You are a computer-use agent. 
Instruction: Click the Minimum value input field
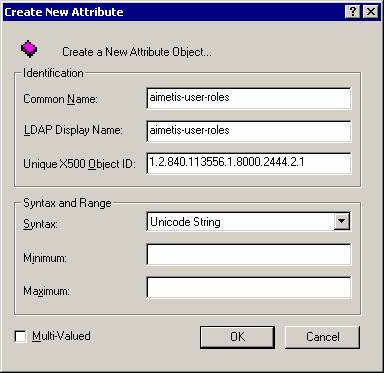pos(249,255)
